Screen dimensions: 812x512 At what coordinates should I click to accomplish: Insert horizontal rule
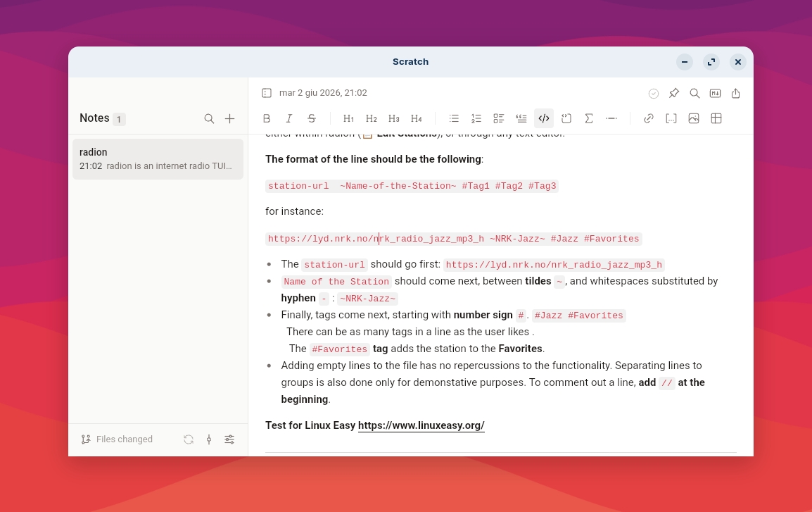611,119
